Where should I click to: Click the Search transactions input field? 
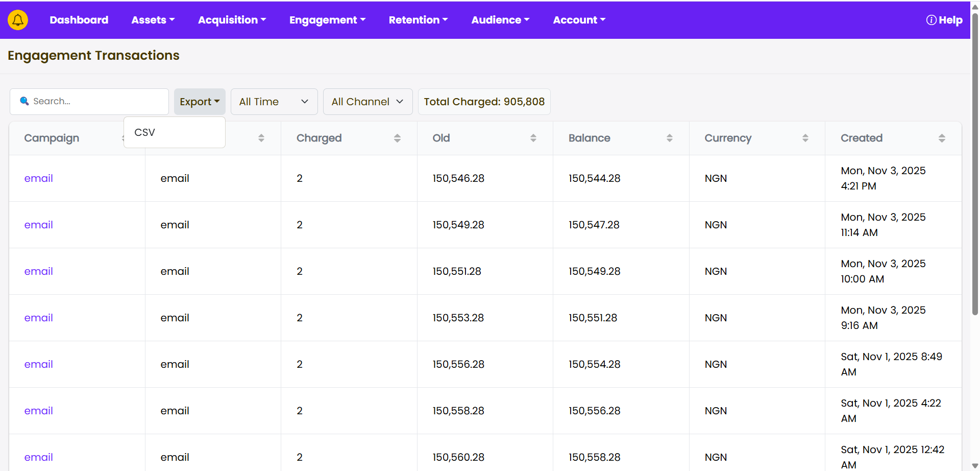97,101
